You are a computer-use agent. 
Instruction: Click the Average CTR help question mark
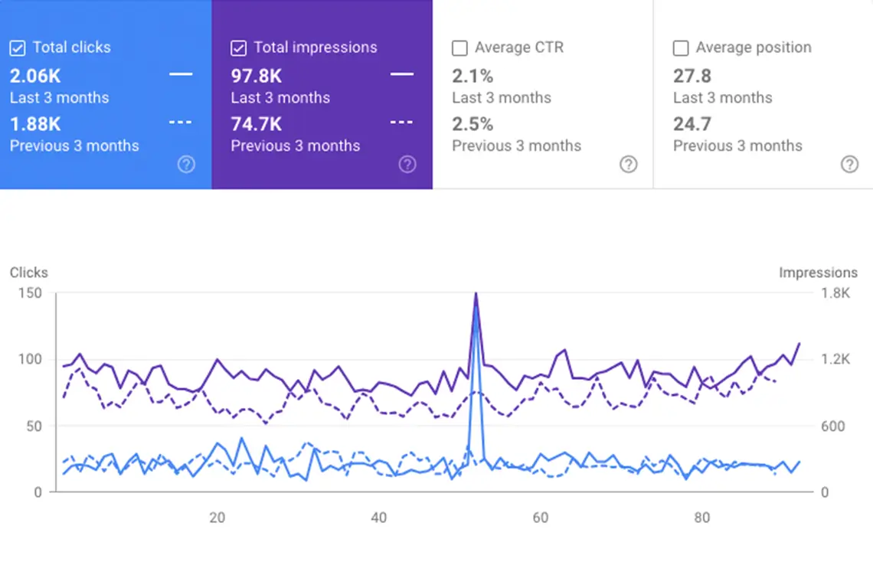629,164
